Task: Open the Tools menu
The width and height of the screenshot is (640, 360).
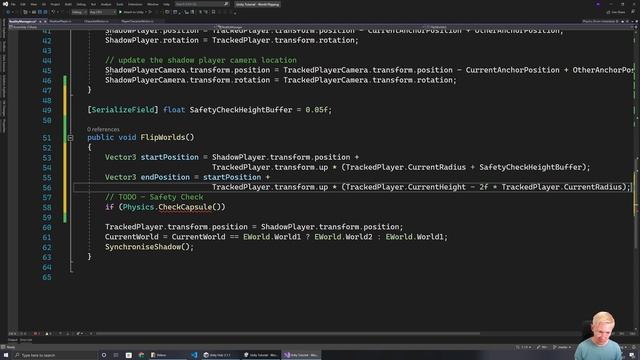Action: point(120,4)
